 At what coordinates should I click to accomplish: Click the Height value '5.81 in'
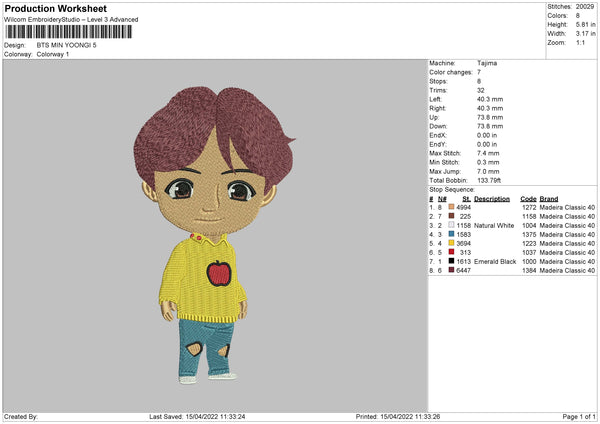tap(585, 24)
